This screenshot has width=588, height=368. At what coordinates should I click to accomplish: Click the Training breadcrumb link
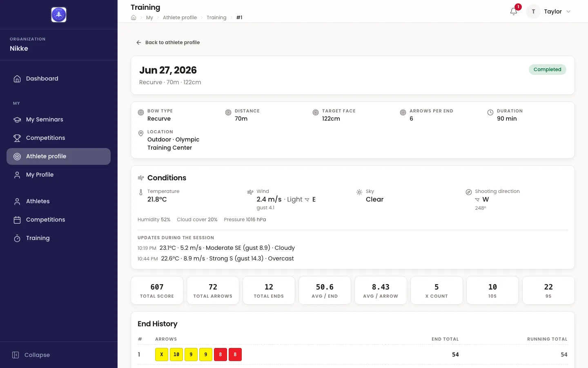216,18
